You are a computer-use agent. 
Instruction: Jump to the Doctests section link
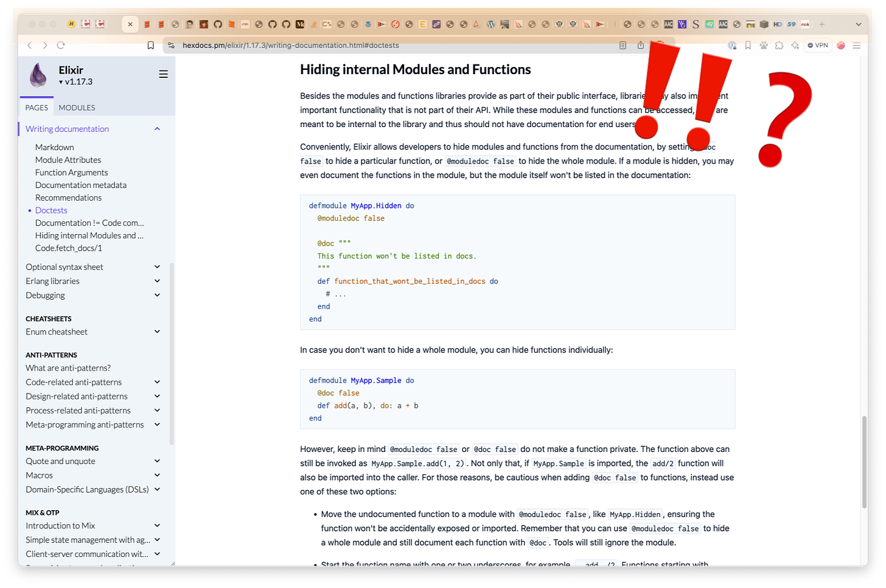point(51,210)
